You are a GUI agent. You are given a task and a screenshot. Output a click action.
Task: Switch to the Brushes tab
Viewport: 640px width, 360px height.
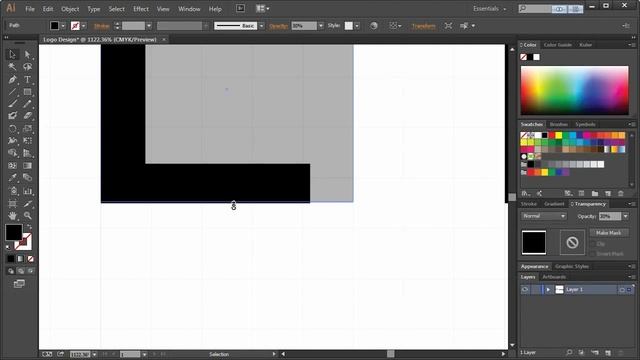tap(558, 124)
